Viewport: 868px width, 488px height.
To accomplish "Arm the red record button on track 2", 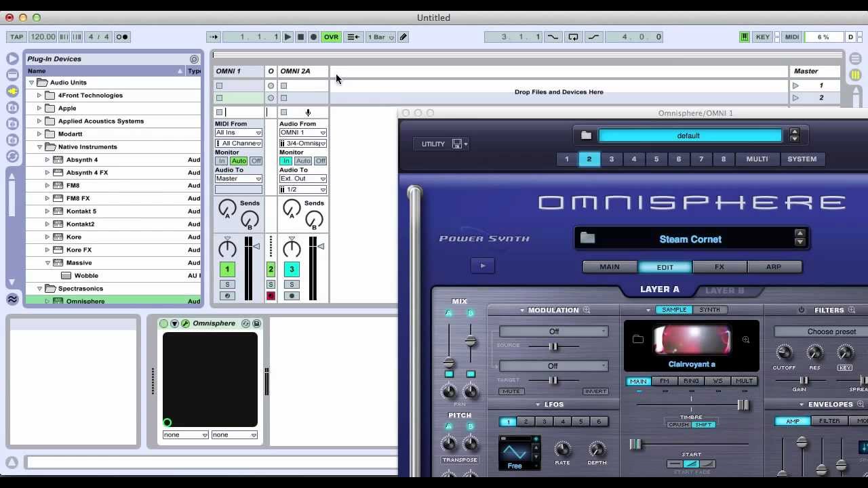I will 271,296.
